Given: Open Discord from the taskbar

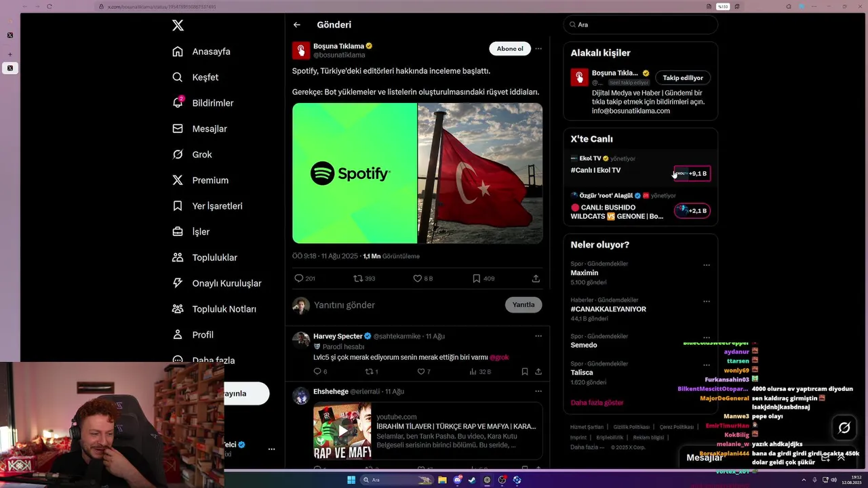Looking at the screenshot, I should click(457, 480).
